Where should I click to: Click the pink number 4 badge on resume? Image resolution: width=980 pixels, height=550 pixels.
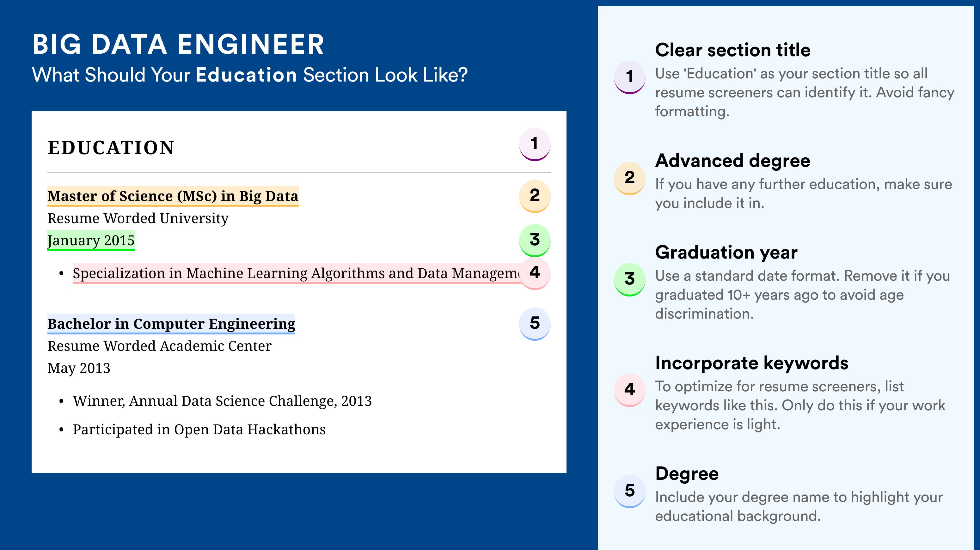click(535, 273)
